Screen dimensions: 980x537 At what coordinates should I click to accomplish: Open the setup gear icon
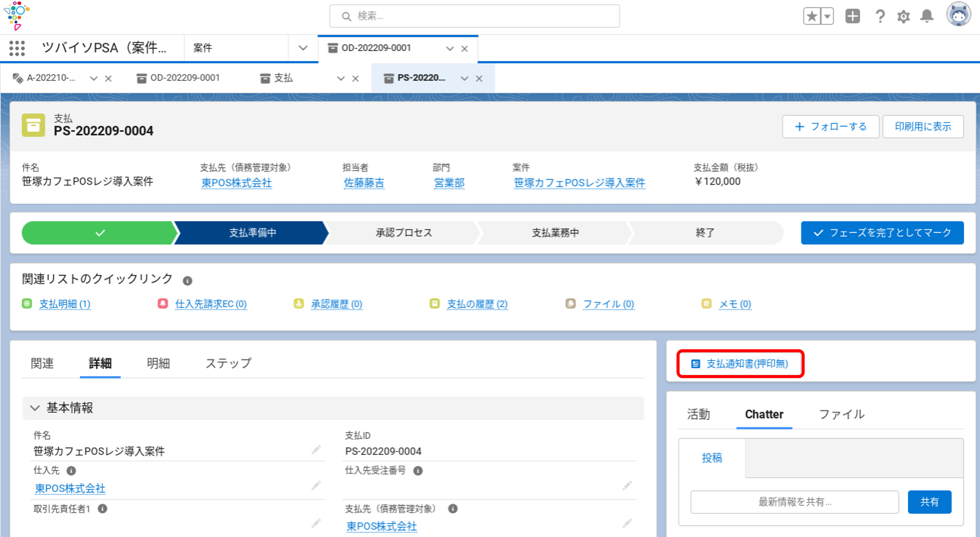(903, 17)
